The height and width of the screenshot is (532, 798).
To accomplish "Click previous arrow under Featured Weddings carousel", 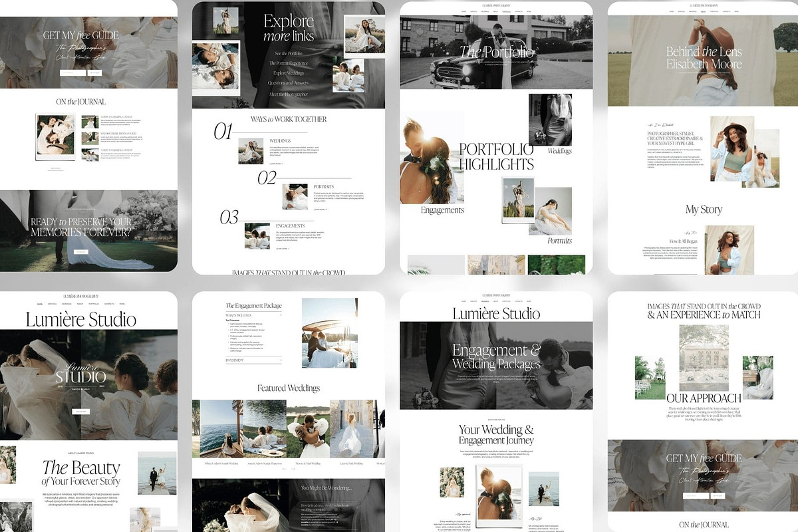I will pyautogui.click(x=284, y=469).
